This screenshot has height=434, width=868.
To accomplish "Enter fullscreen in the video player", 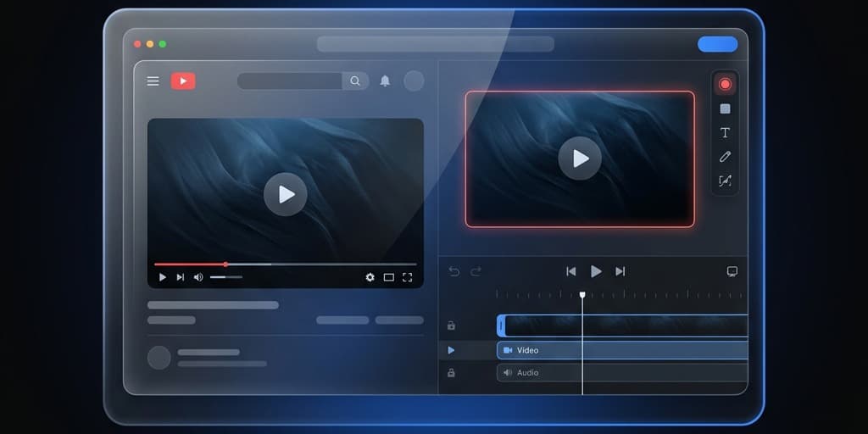I will (408, 277).
